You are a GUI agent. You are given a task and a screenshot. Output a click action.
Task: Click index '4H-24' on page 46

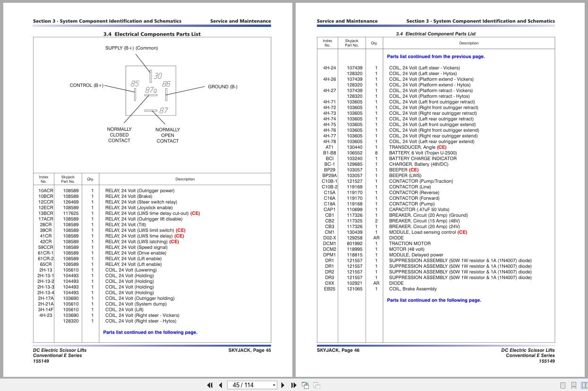click(x=330, y=68)
